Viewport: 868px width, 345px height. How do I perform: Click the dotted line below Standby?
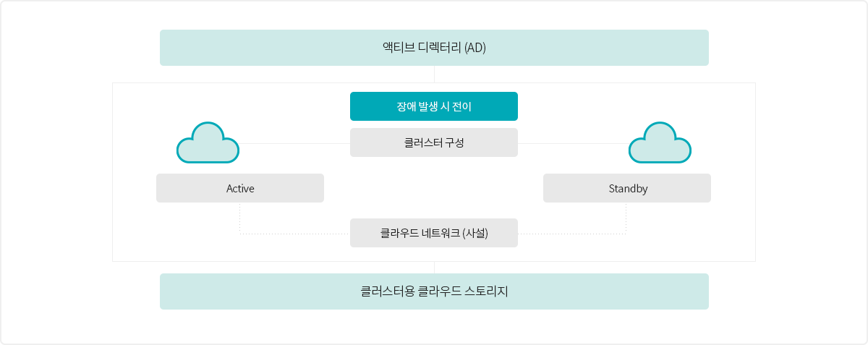click(626, 218)
